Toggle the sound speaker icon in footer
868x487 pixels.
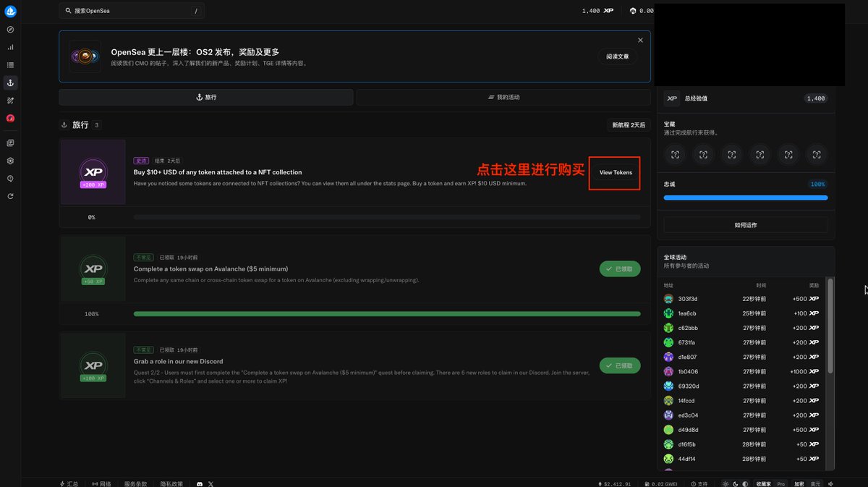tap(831, 483)
